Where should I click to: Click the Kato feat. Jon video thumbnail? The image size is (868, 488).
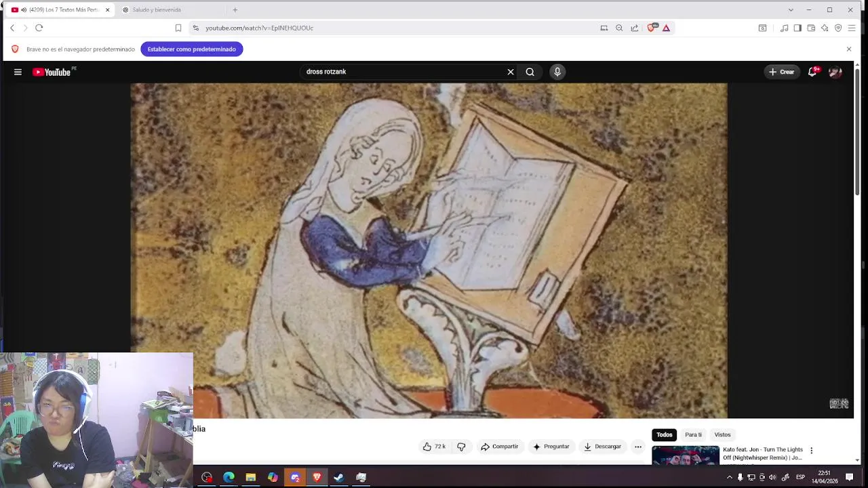(685, 455)
